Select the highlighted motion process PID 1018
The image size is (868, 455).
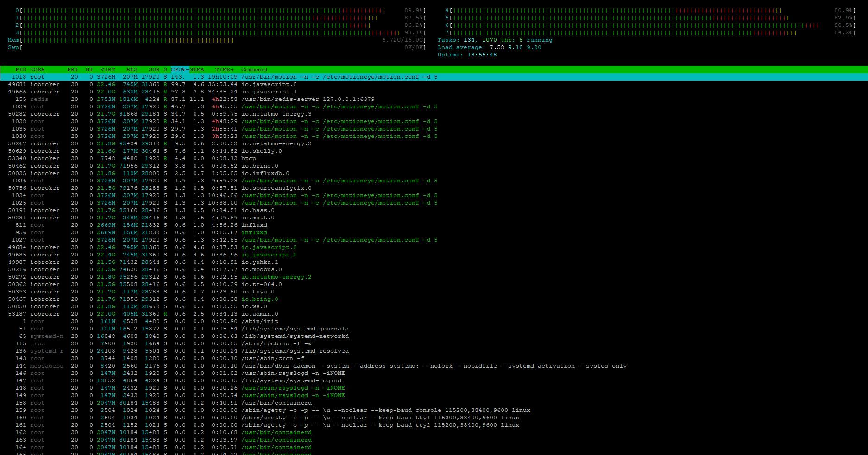coord(434,77)
